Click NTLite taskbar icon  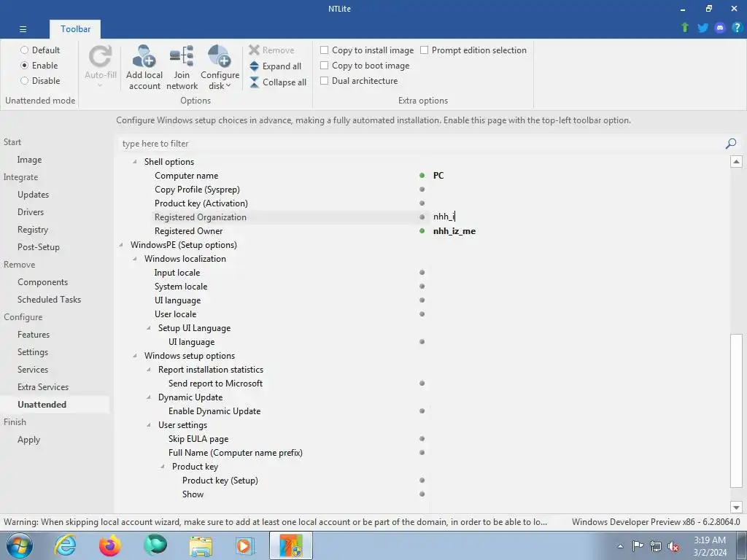point(291,545)
